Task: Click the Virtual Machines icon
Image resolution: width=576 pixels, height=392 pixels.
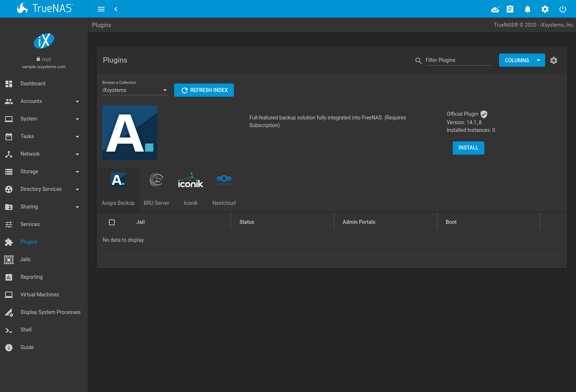Action: (x=9, y=295)
